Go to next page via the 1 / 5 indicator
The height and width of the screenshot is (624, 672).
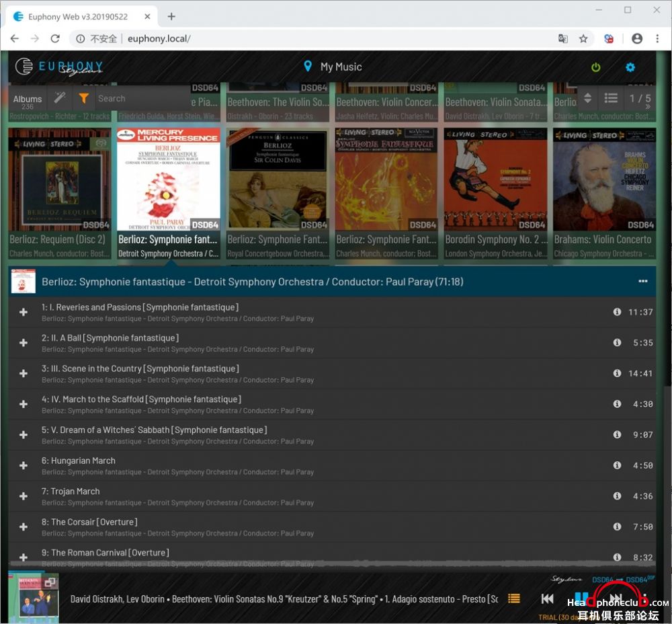(640, 100)
